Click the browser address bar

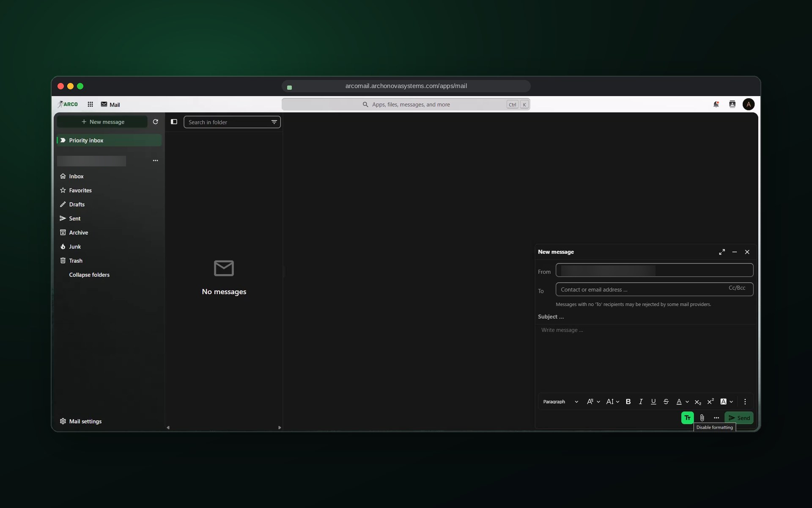pyautogui.click(x=406, y=86)
